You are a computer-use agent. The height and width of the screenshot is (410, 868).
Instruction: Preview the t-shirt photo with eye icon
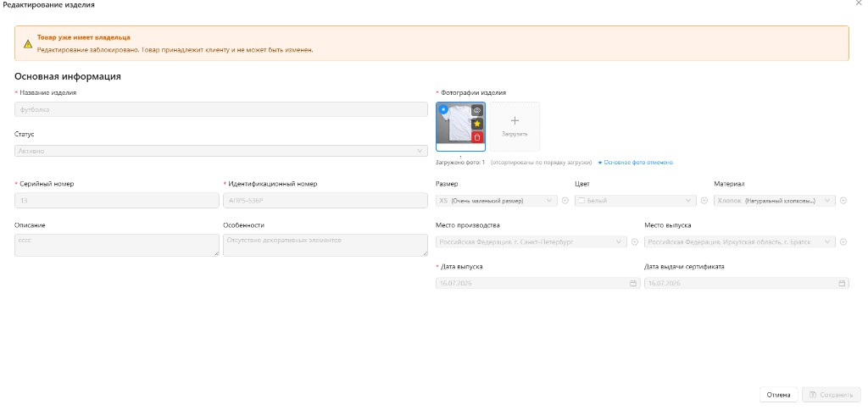[476, 110]
